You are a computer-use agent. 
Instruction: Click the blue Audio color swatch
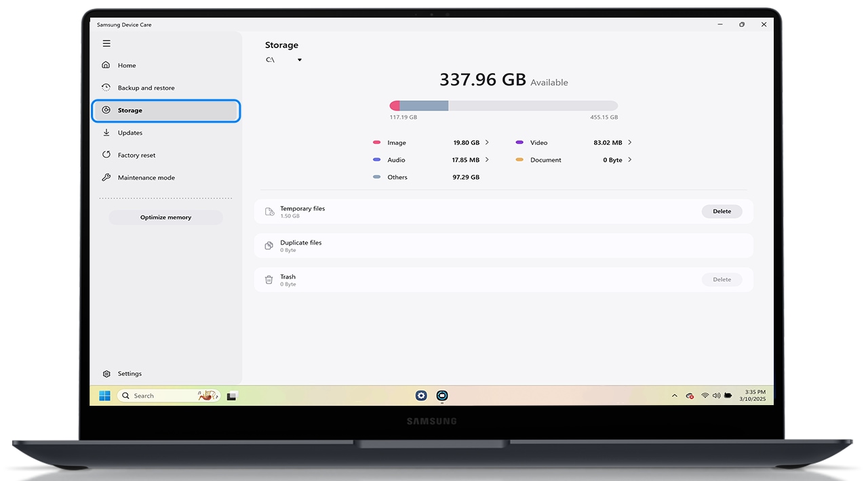pyautogui.click(x=376, y=160)
